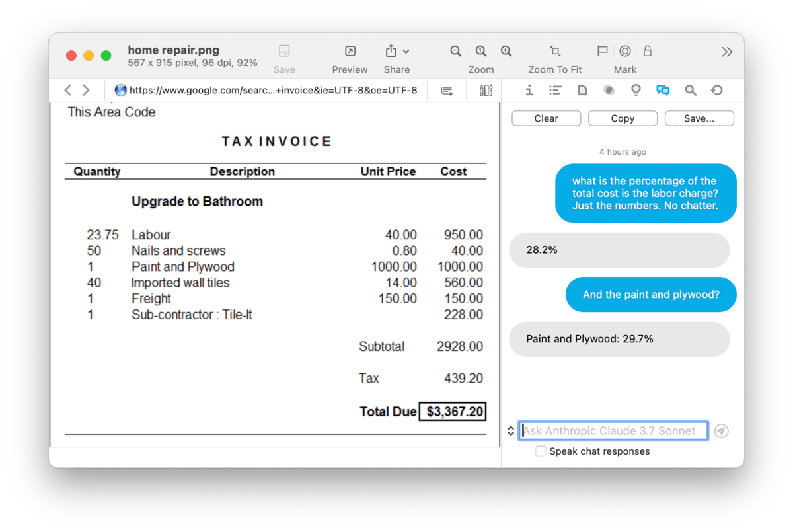
Task: Click the Ask Anthropic Claude input field
Action: pyautogui.click(x=613, y=431)
